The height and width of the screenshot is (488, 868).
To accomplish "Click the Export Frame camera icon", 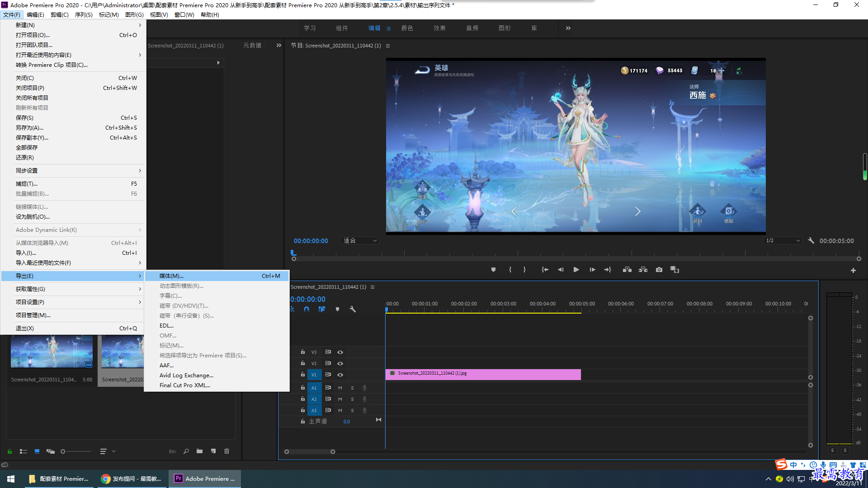I will click(659, 270).
